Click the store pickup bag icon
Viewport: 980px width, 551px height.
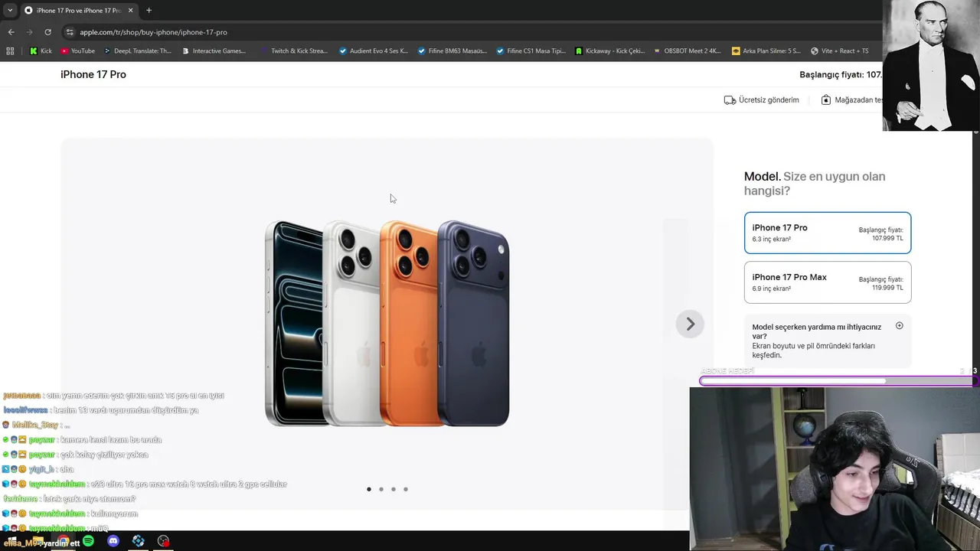click(x=826, y=100)
